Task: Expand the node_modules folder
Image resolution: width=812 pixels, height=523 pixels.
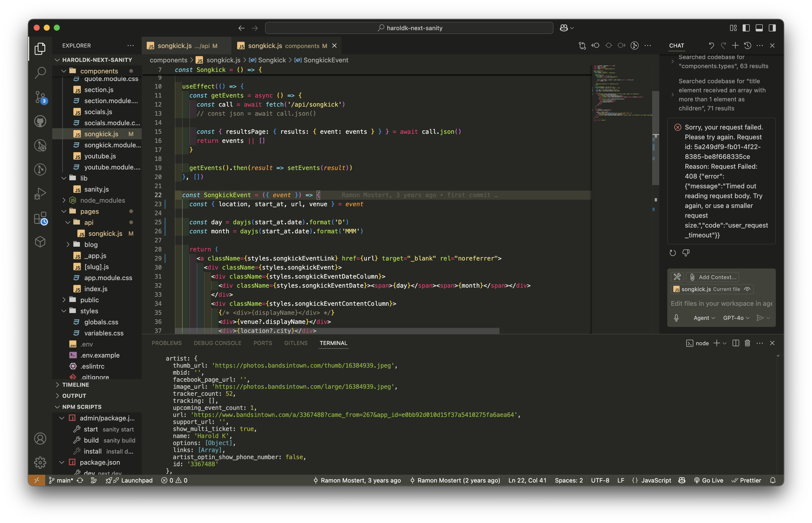Action: pos(64,200)
